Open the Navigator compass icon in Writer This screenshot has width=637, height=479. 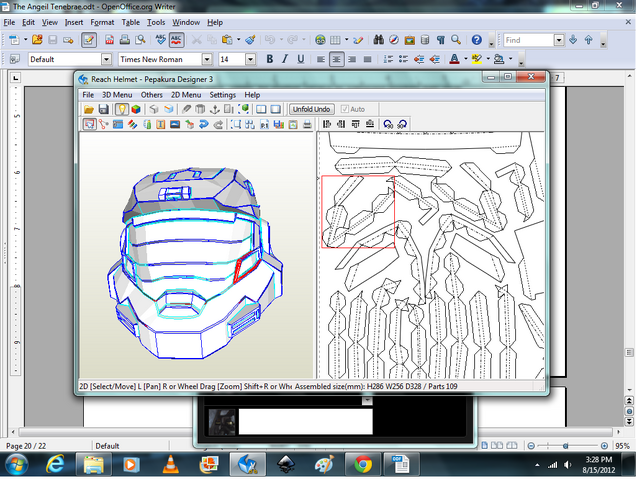[394, 40]
